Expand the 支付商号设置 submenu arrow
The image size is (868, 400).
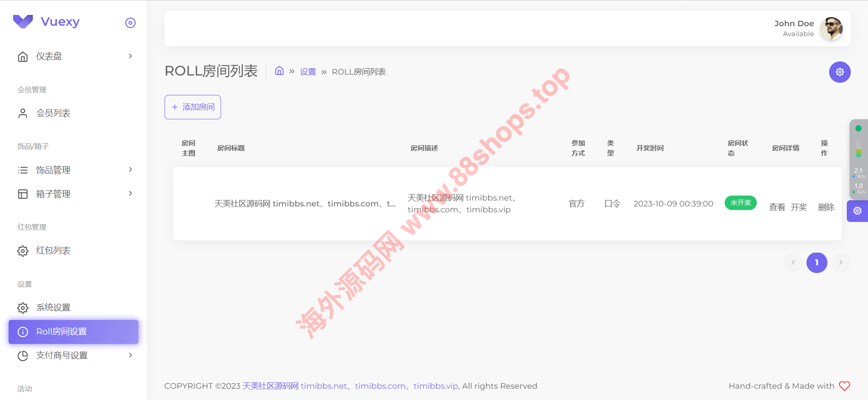(130, 355)
